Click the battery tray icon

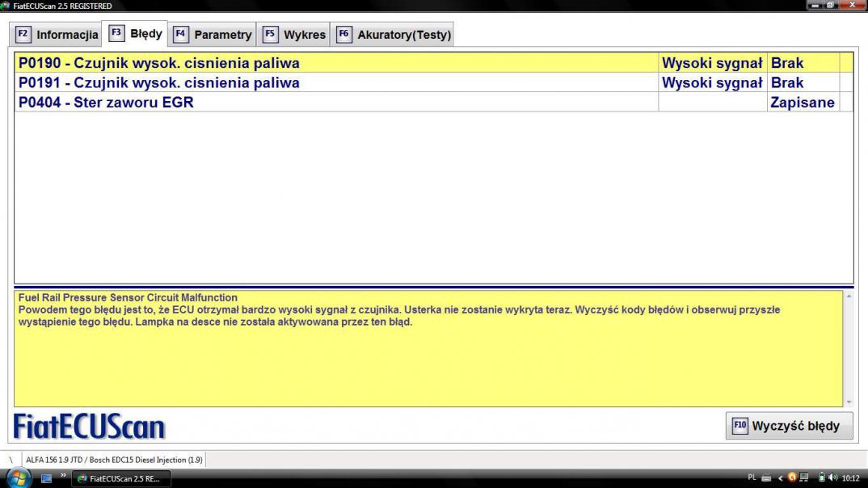(821, 477)
